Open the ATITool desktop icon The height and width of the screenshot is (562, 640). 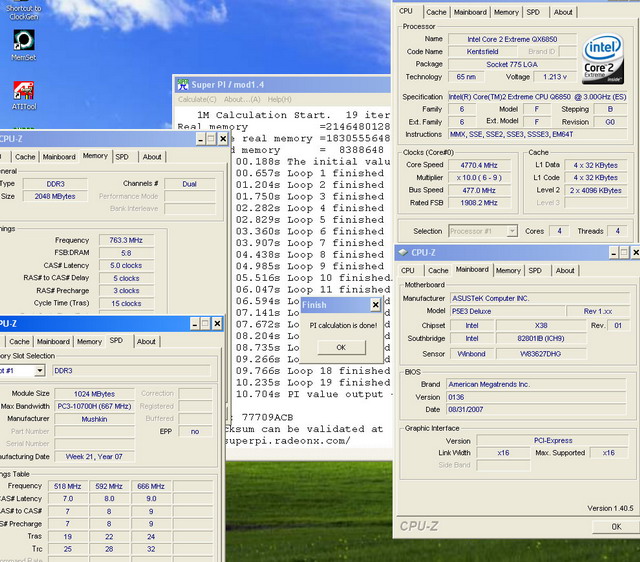tap(24, 89)
